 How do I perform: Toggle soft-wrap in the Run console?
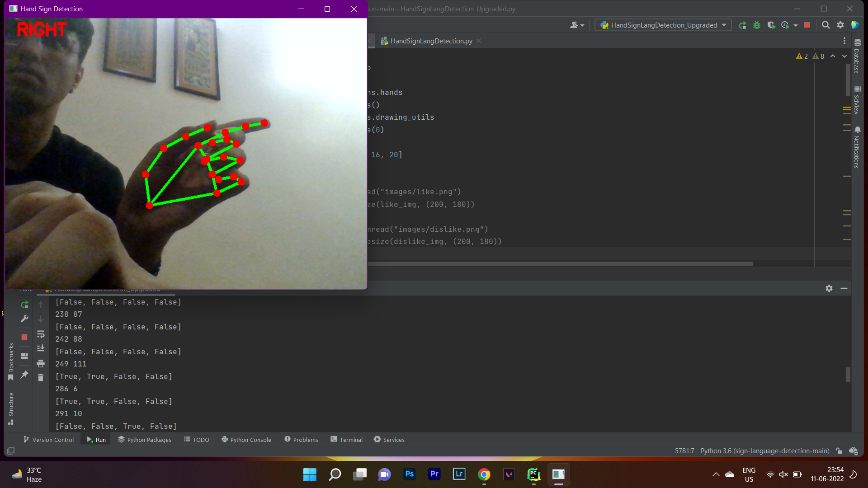point(41,334)
